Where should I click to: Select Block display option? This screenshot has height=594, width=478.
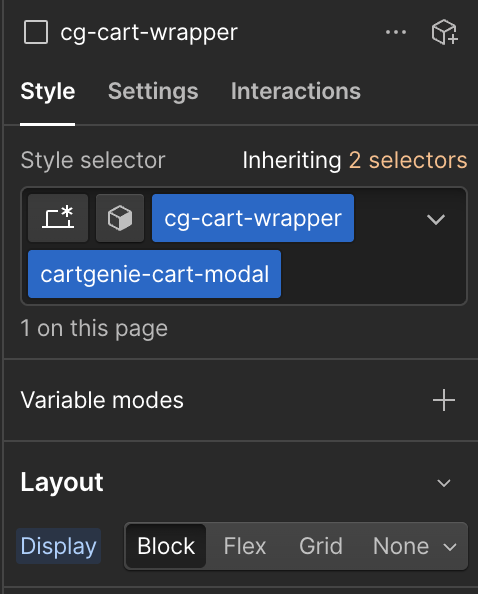(166, 546)
